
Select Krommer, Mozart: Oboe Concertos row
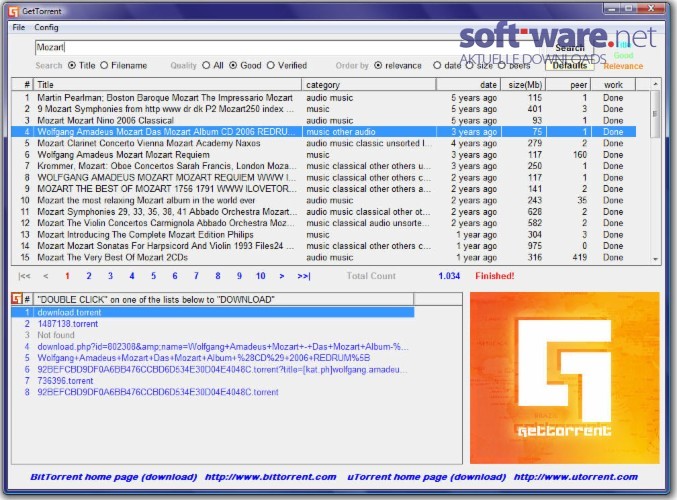(324, 166)
